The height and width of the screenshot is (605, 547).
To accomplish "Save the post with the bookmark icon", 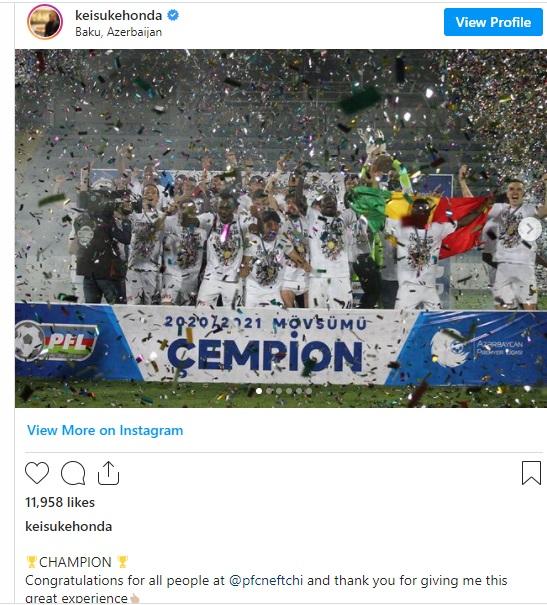I will pyautogui.click(x=531, y=473).
